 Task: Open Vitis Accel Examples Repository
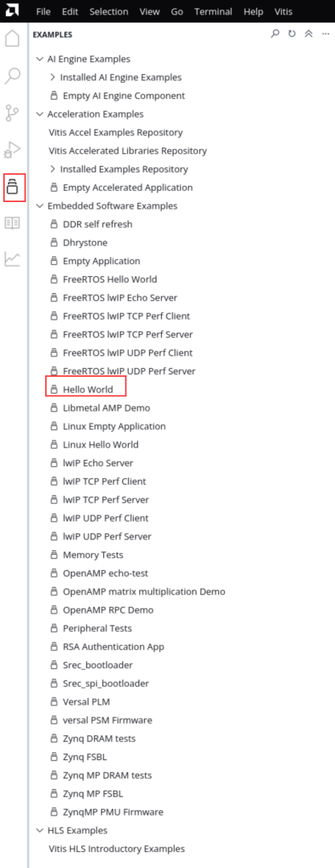pyautogui.click(x=116, y=132)
